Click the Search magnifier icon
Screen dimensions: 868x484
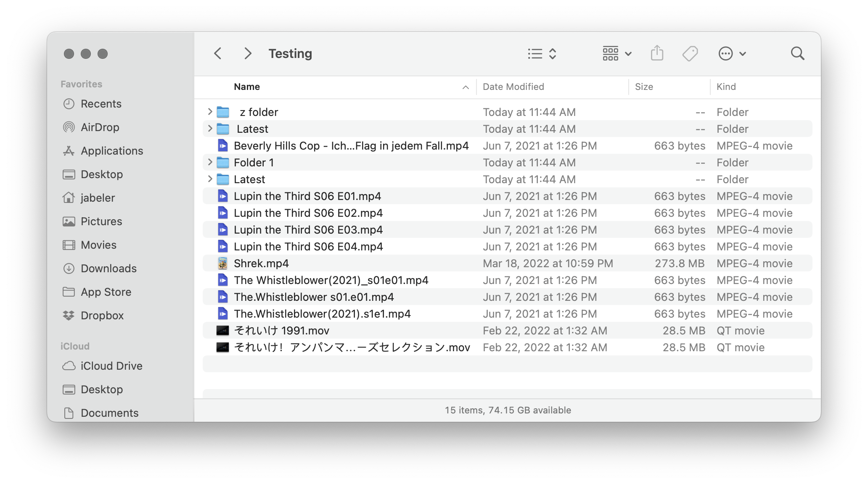click(797, 54)
